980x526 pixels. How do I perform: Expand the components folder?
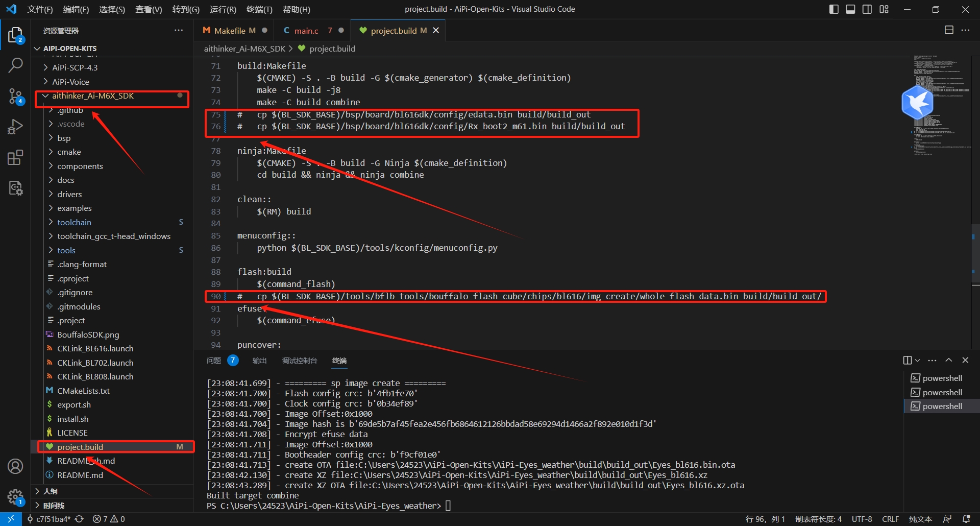pos(112,166)
